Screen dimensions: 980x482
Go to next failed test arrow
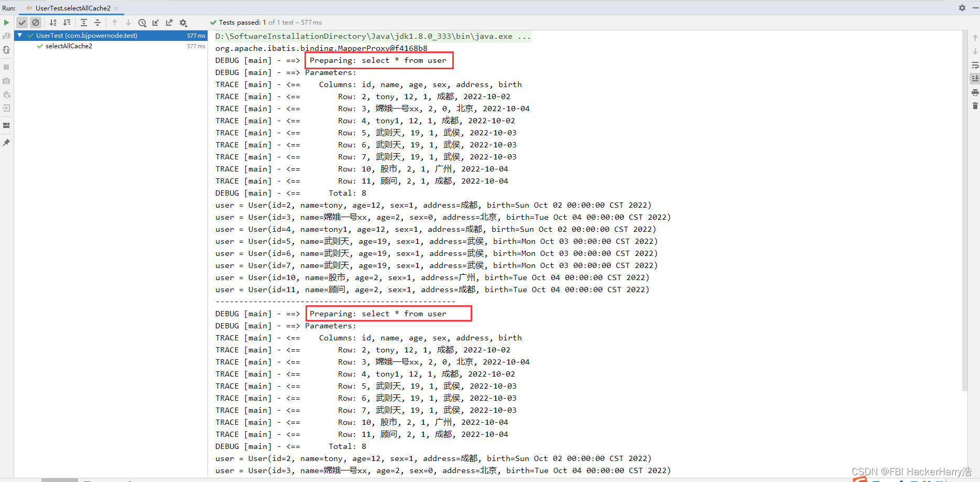click(128, 23)
